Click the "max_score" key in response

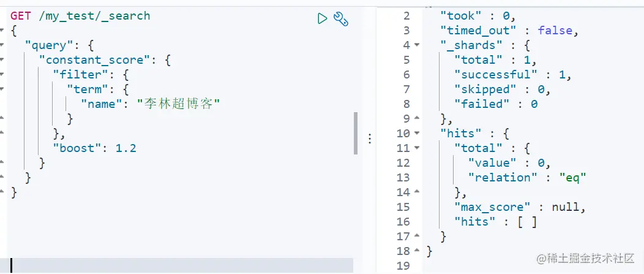(x=492, y=207)
